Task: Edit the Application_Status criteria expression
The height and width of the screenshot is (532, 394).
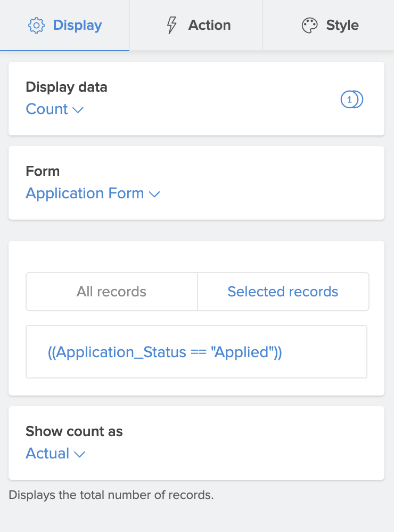Action: (x=165, y=352)
